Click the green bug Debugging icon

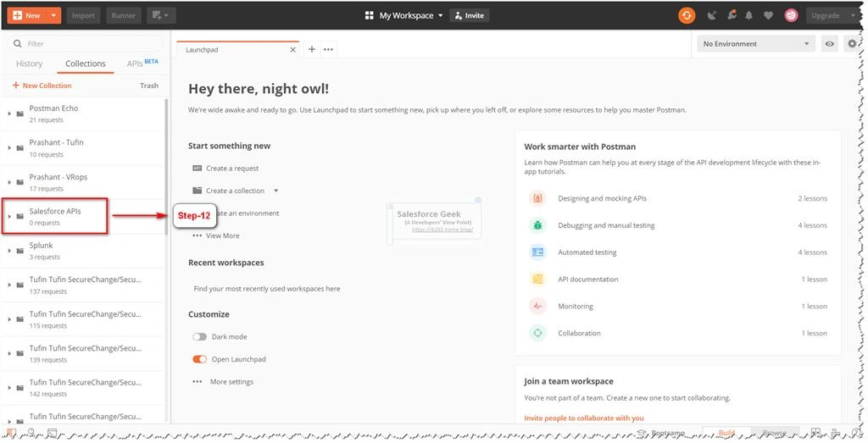(x=537, y=225)
